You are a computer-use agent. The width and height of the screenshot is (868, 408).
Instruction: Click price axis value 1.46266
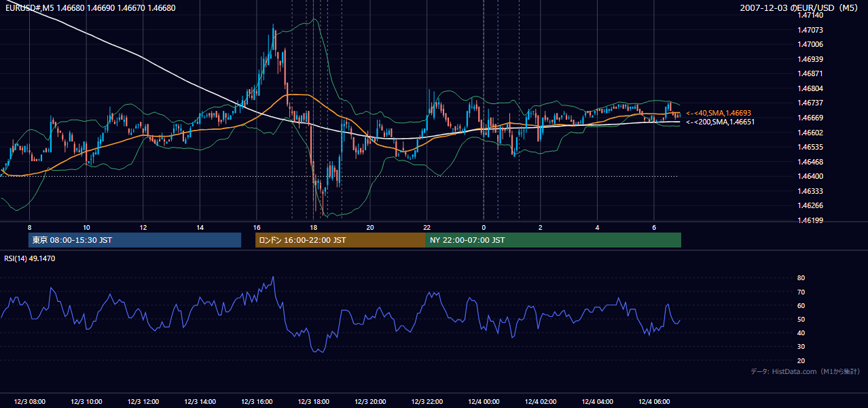click(810, 205)
